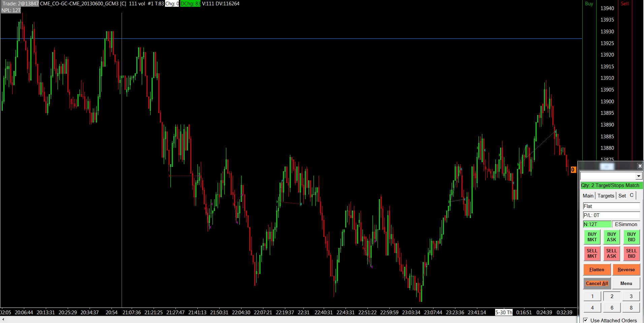This screenshot has width=644, height=323.
Task: Click the P/L: 0T field
Action: point(611,215)
